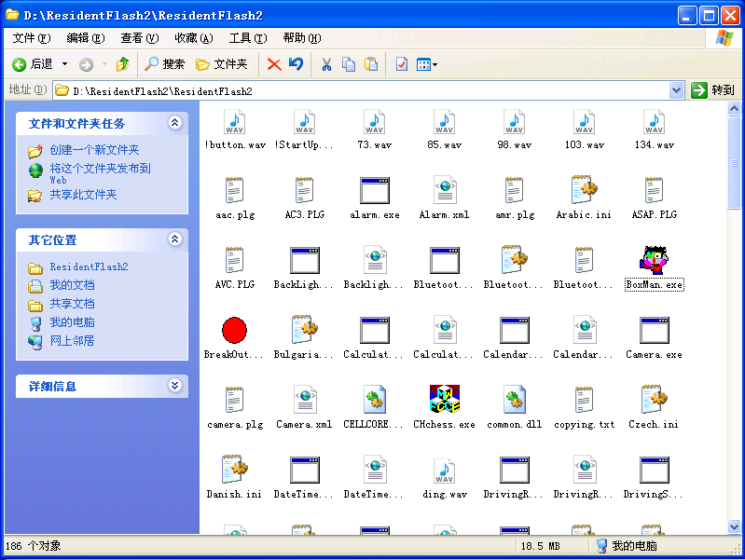Open the Tools (工具) menu
This screenshot has height=560, width=745.
pyautogui.click(x=247, y=38)
